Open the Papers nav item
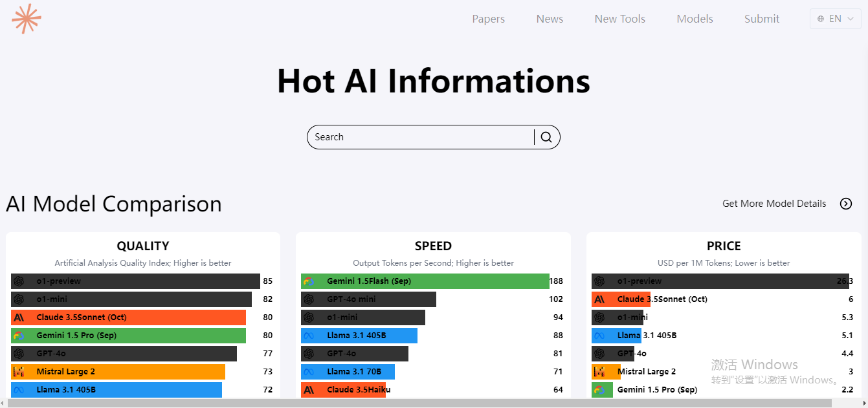868x408 pixels. 489,19
